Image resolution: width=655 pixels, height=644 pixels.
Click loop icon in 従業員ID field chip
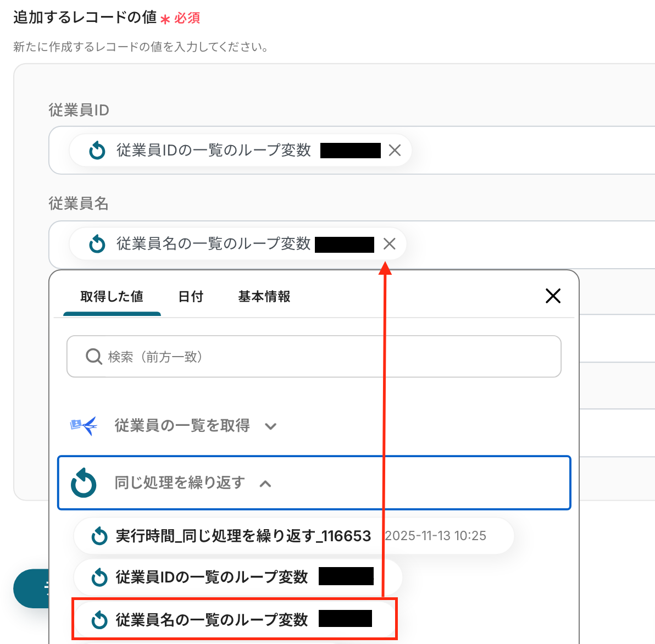97,151
